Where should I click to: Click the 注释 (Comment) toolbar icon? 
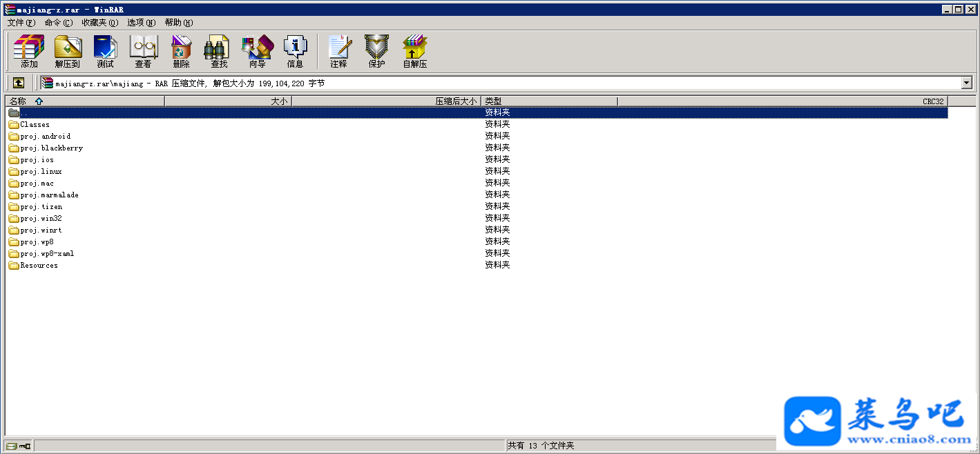click(339, 52)
